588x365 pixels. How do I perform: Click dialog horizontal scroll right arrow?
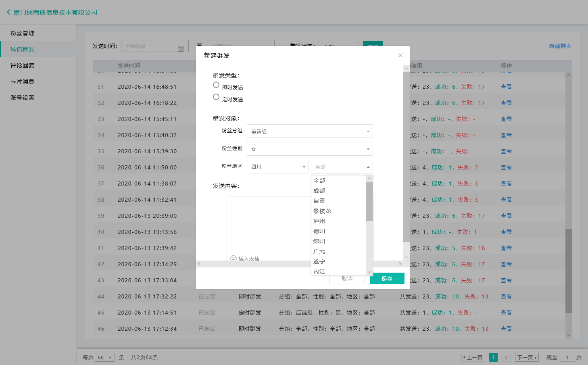pyautogui.click(x=400, y=264)
